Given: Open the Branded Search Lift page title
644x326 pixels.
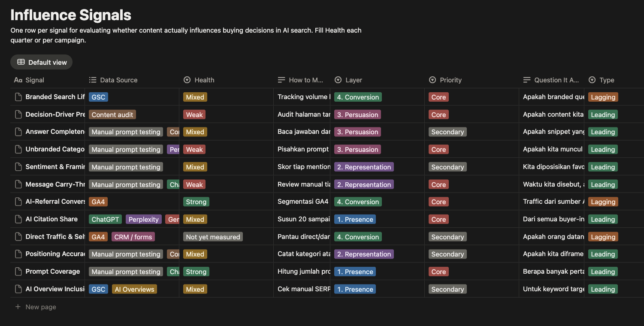Looking at the screenshot, I should pyautogui.click(x=55, y=97).
